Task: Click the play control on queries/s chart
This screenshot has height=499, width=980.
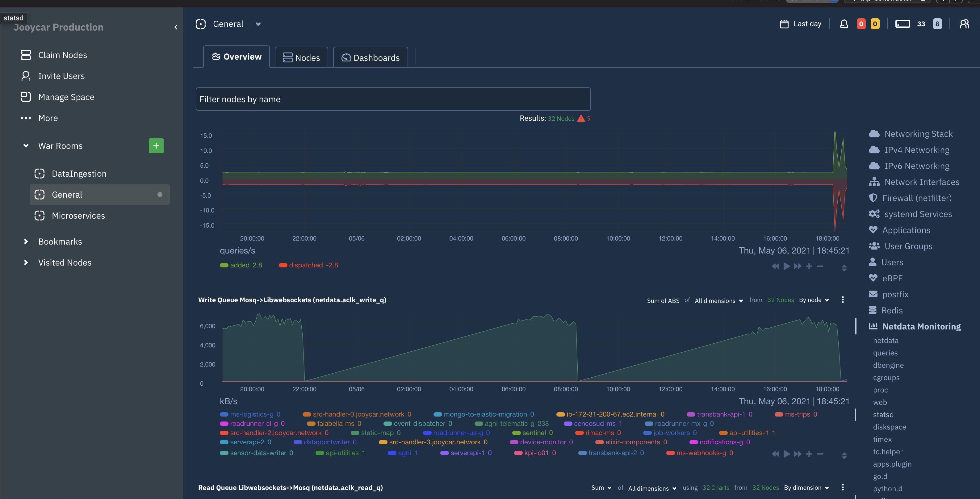Action: [787, 266]
